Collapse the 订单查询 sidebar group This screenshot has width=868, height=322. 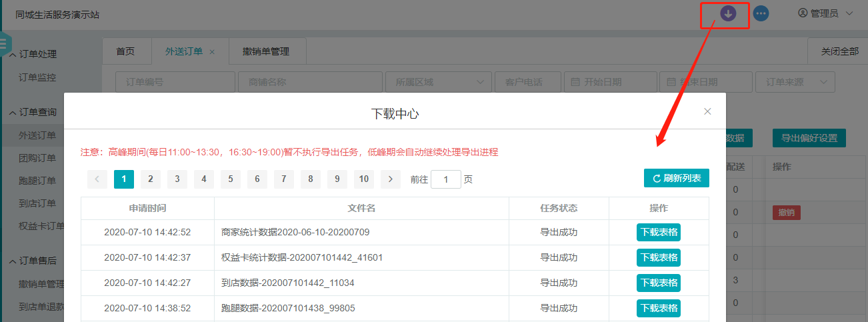pos(33,113)
